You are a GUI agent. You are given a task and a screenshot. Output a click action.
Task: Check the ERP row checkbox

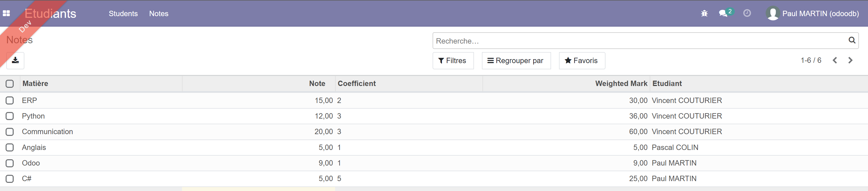[10, 100]
